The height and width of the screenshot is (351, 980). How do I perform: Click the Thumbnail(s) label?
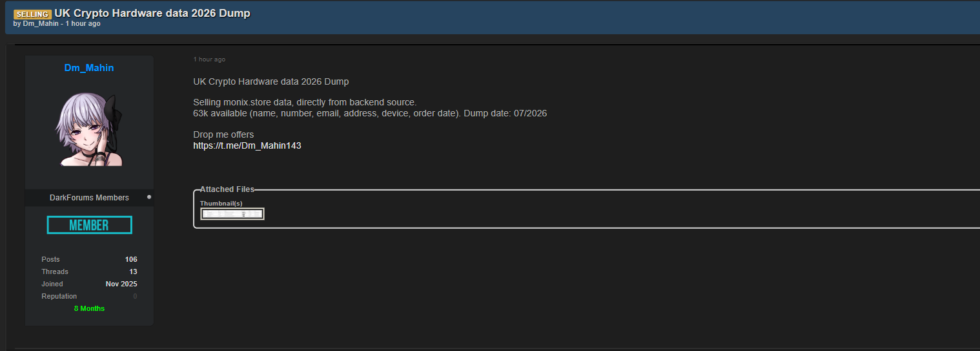tap(221, 204)
